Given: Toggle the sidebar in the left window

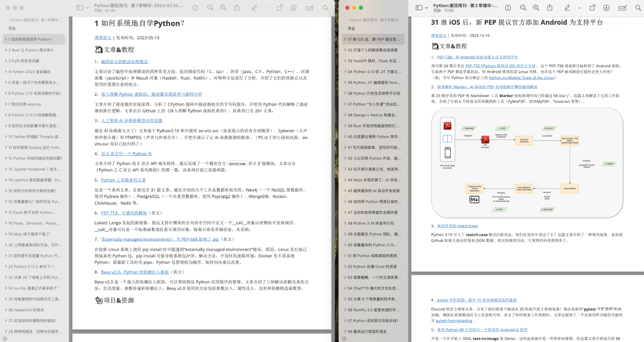Looking at the screenshot, I should coord(79,8).
